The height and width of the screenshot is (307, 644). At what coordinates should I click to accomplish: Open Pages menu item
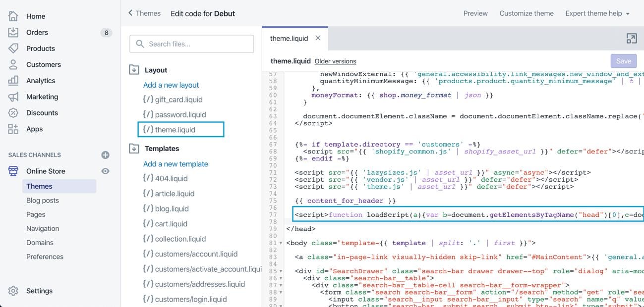pyautogui.click(x=36, y=214)
